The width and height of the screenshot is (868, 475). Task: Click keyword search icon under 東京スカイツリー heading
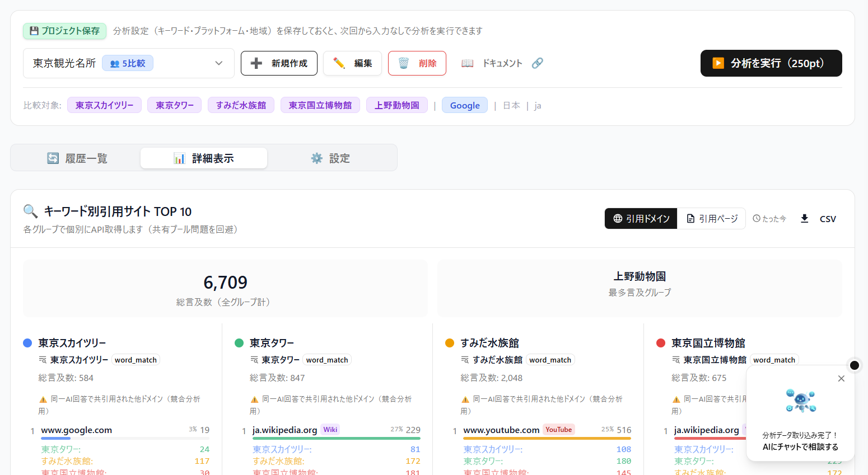(43, 360)
